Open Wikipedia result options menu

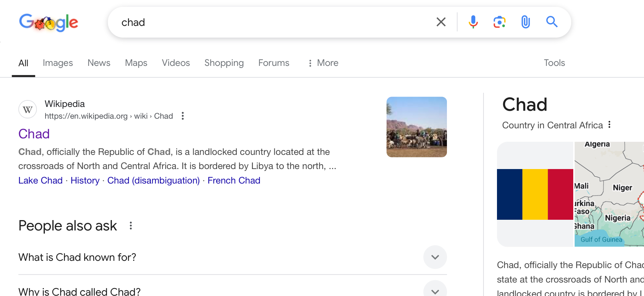pyautogui.click(x=183, y=116)
